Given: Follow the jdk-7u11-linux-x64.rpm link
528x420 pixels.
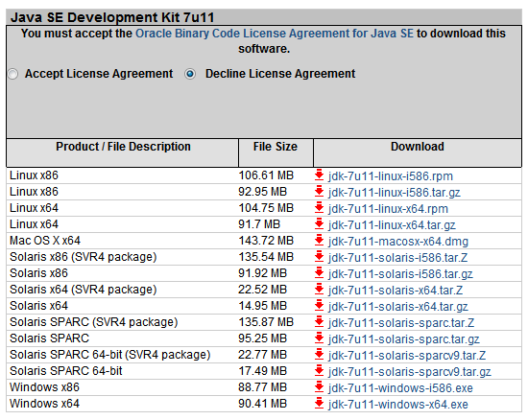Looking at the screenshot, I should coord(388,209).
